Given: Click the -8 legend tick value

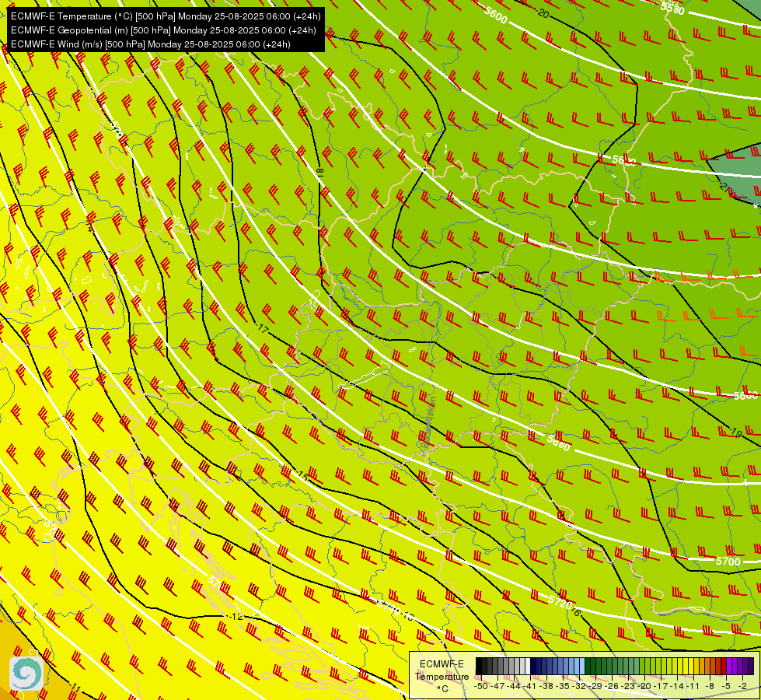Looking at the screenshot, I should (710, 686).
